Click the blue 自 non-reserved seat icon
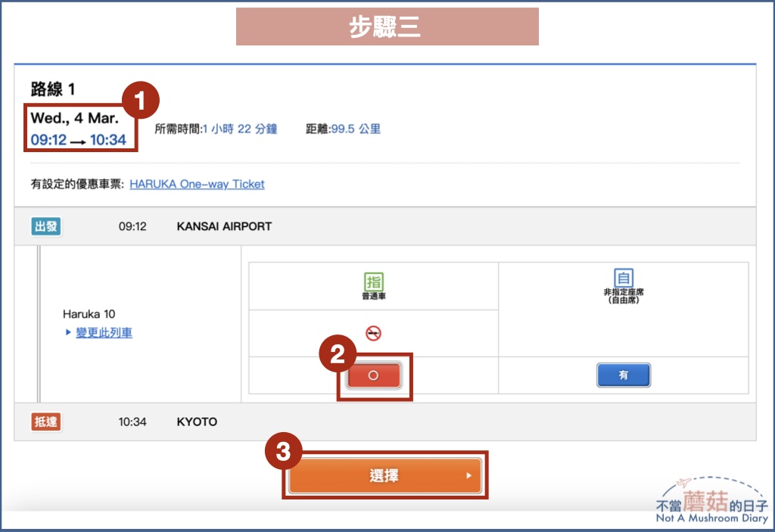 pyautogui.click(x=623, y=278)
